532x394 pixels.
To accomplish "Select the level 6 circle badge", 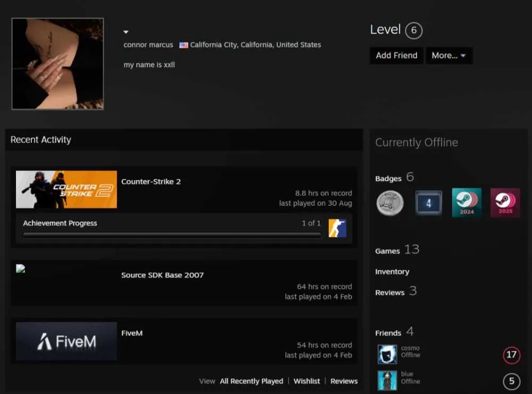I will click(413, 30).
